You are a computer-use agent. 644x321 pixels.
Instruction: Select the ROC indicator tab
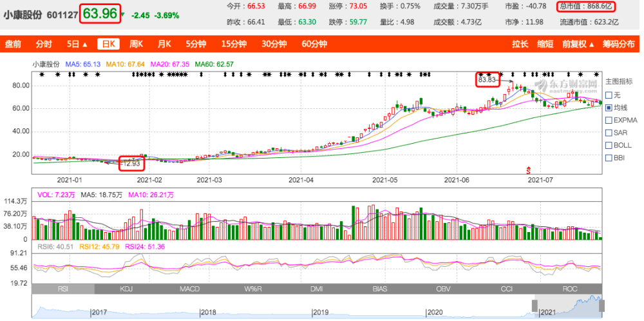click(570, 289)
